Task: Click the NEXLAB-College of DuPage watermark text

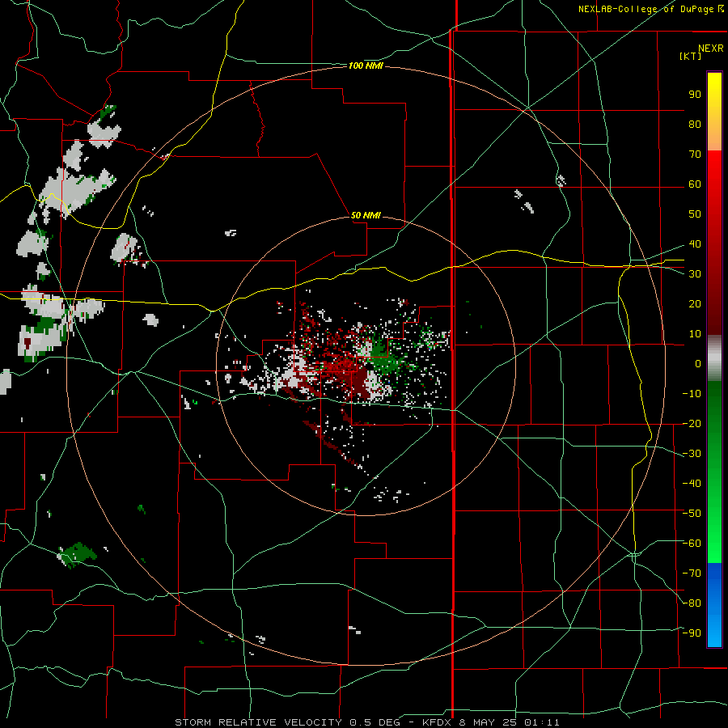Action: [651, 9]
